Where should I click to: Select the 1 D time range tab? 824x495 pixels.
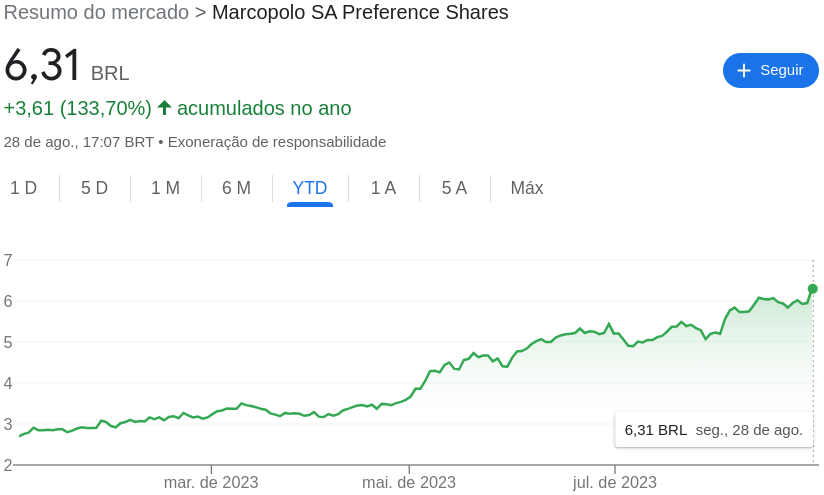tap(24, 188)
